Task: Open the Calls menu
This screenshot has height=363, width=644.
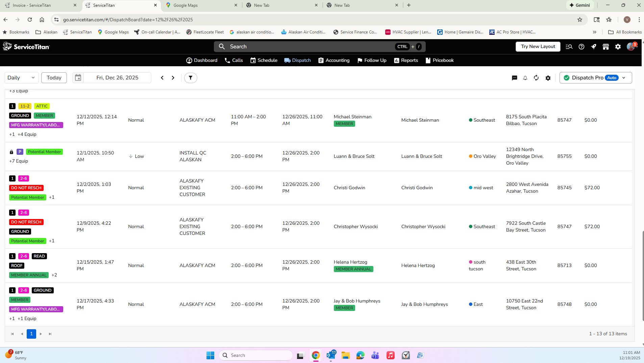Action: 234,60
